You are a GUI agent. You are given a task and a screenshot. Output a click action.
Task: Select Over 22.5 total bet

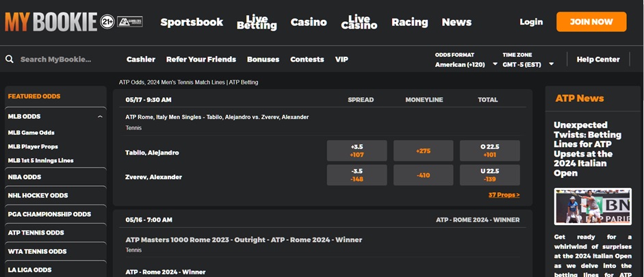pyautogui.click(x=489, y=150)
